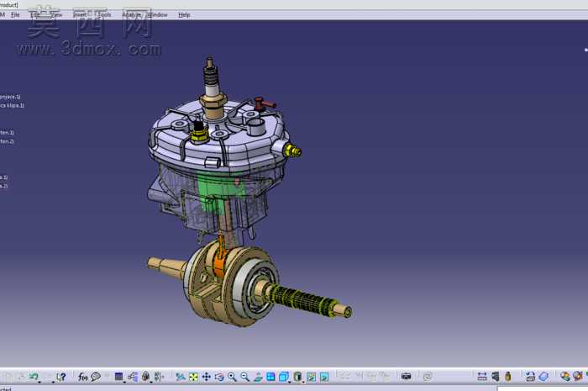Click the Multi-View window icon
Image resolution: width=588 pixels, height=391 pixels.
tap(270, 377)
